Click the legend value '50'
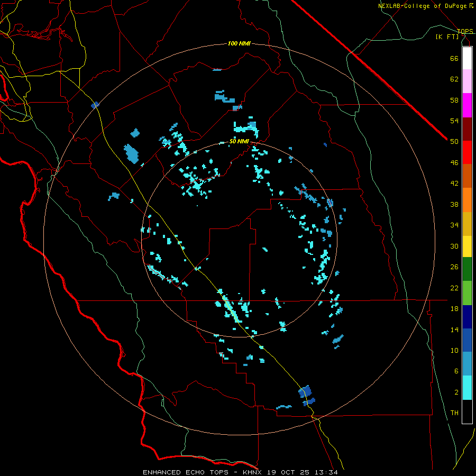Viewport: 476px width, 476px height. [x=454, y=142]
